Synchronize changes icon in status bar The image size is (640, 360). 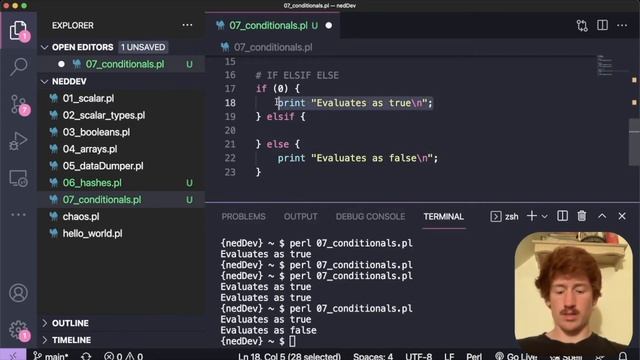coord(86,356)
